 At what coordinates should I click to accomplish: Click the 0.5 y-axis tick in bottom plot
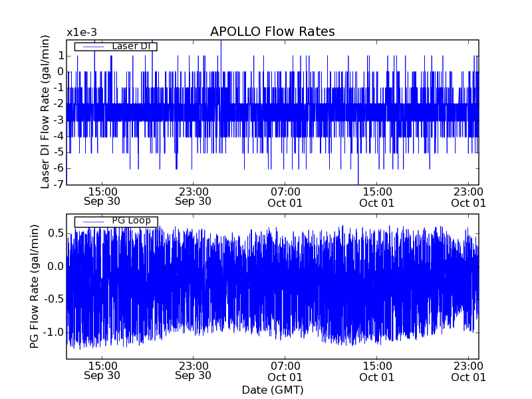(x=56, y=233)
